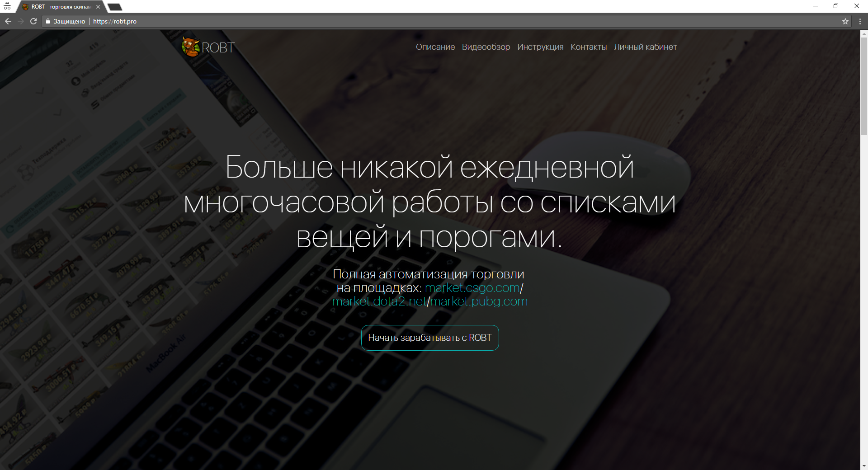Click the address bar showing robt.pro

(407, 21)
